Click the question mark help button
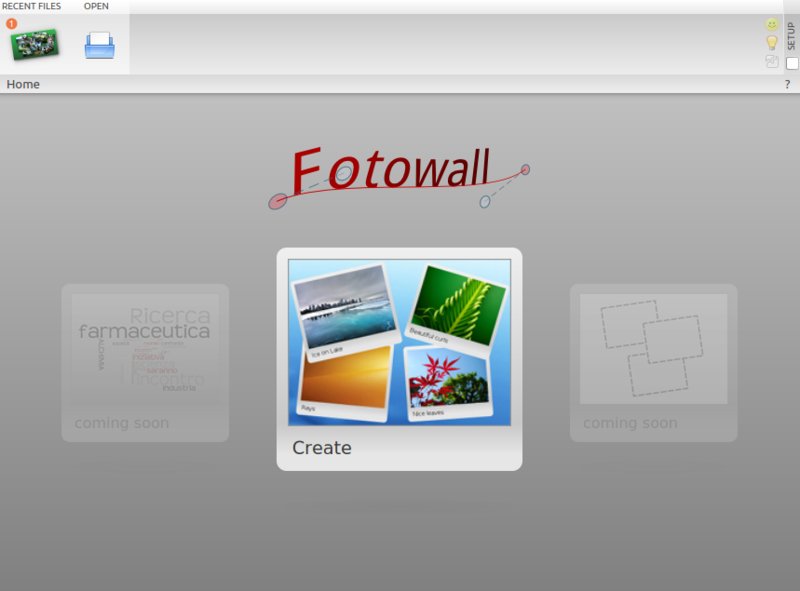800x591 pixels. click(787, 84)
